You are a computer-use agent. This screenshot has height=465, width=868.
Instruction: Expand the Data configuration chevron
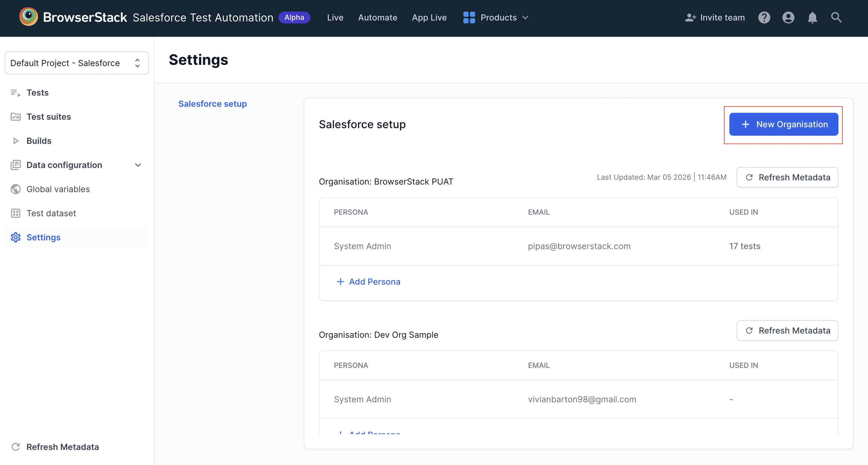click(x=138, y=165)
